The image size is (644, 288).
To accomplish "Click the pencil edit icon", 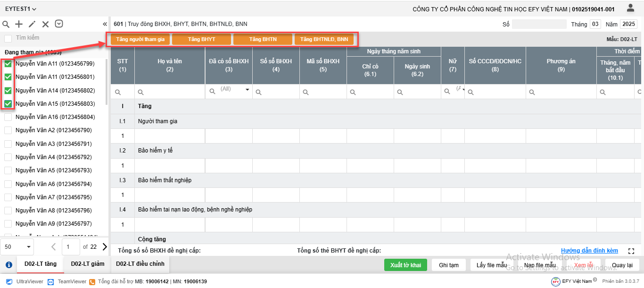I will [32, 24].
